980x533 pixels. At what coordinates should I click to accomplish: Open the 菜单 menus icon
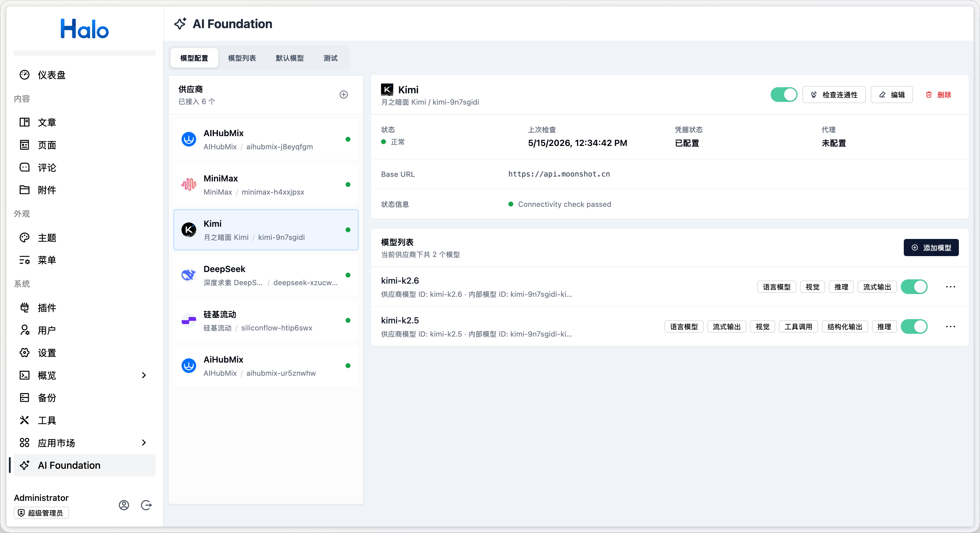24,260
